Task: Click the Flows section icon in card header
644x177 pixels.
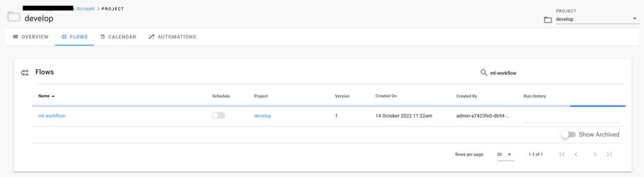Action: click(x=25, y=73)
